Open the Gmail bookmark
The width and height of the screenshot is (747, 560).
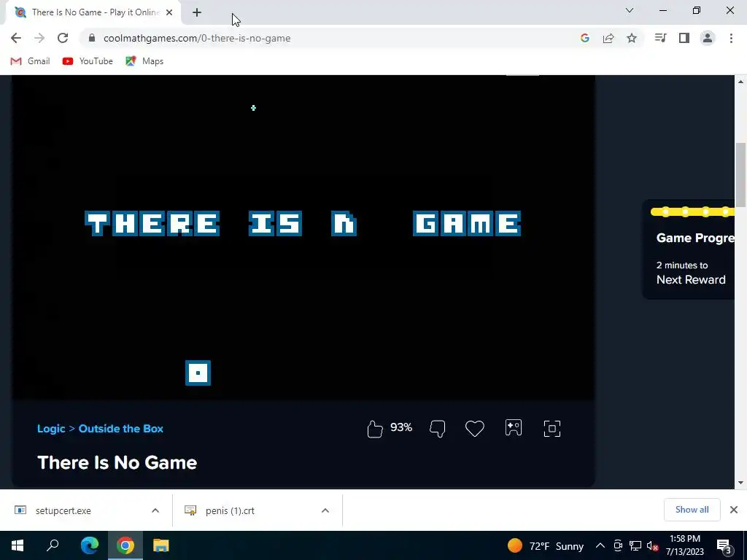[x=30, y=61]
